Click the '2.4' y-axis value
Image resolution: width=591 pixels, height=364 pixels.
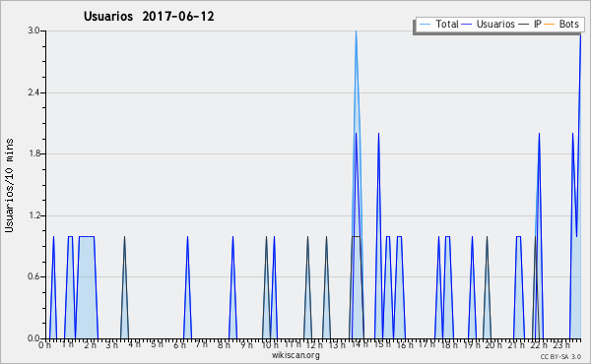click(x=33, y=92)
